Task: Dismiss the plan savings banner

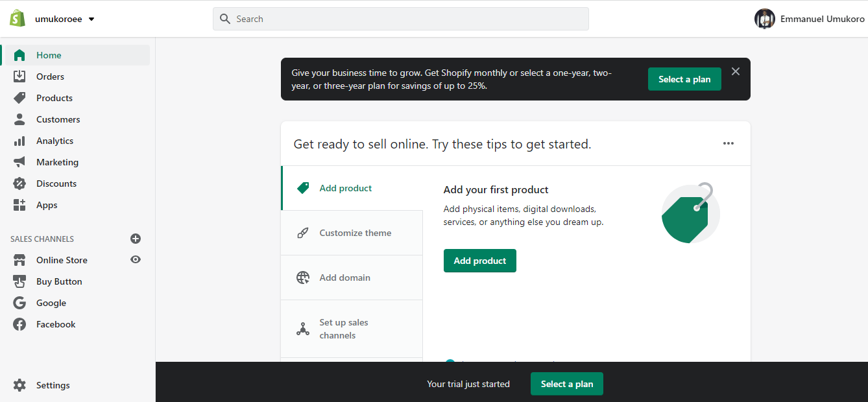Action: tap(736, 71)
